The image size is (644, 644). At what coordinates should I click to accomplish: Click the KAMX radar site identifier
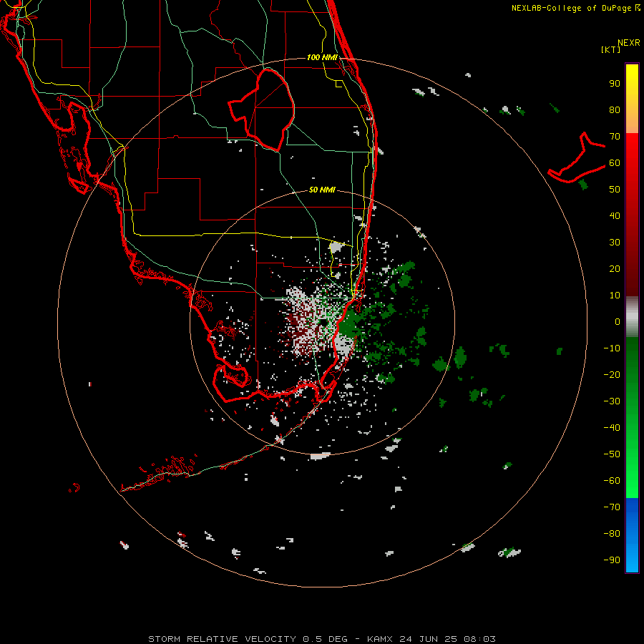tap(379, 639)
